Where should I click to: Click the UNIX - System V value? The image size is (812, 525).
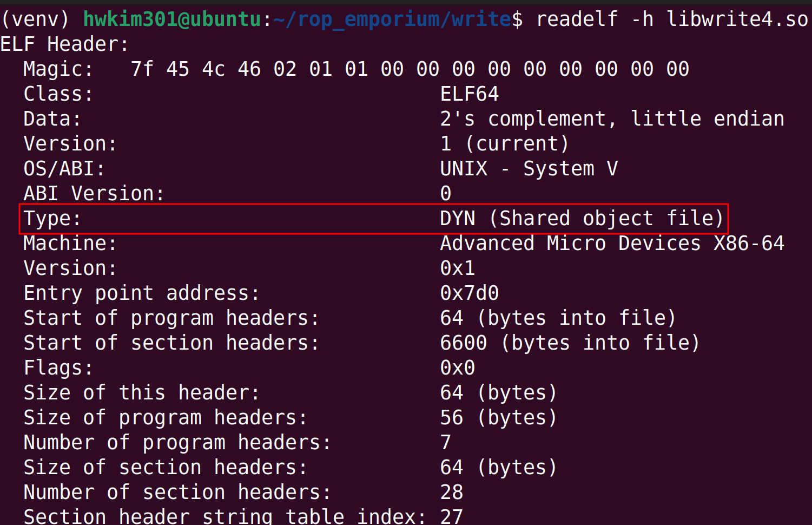pyautogui.click(x=529, y=169)
